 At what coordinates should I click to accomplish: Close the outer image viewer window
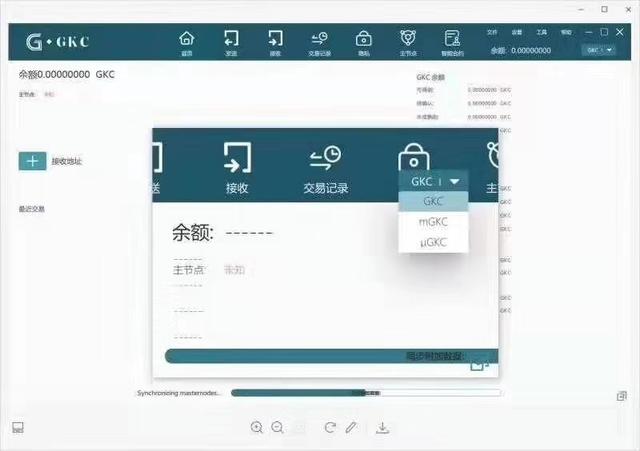tap(628, 9)
